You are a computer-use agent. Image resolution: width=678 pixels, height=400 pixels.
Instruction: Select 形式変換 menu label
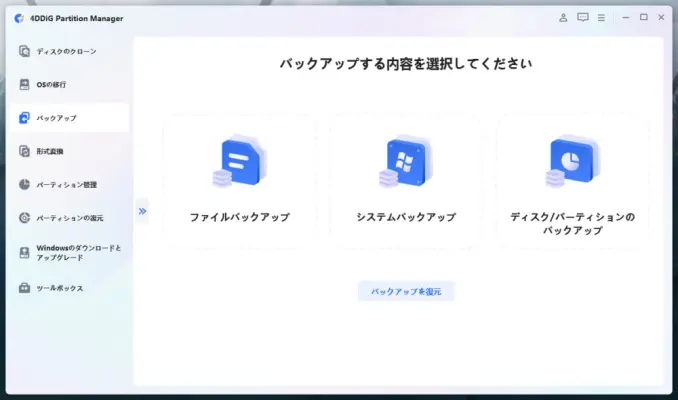50,151
